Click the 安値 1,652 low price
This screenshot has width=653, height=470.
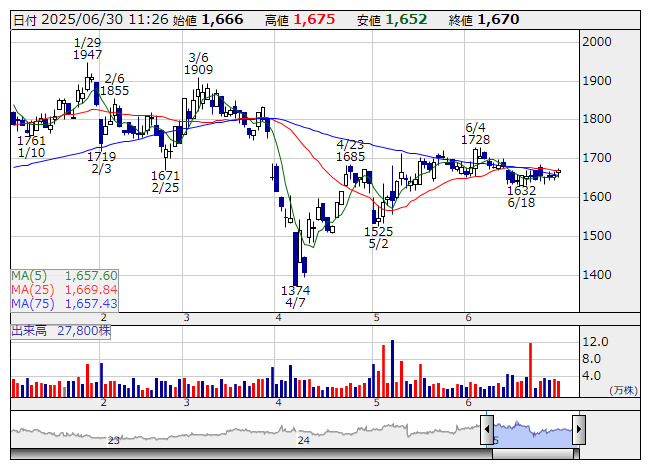tap(392, 20)
